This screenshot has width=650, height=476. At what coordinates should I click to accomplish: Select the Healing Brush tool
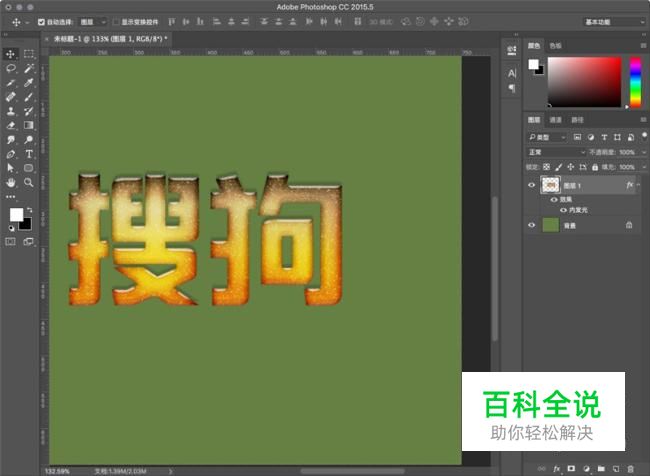click(x=10, y=97)
